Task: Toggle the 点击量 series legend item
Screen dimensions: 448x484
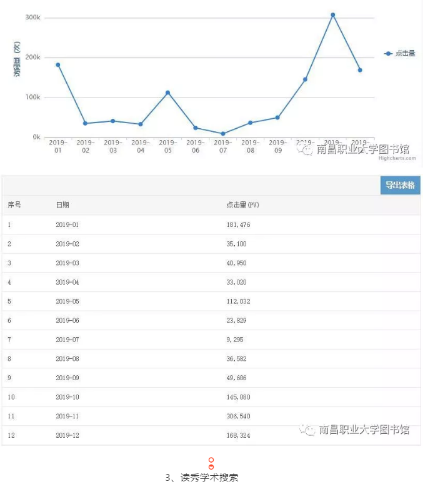Action: pyautogui.click(x=400, y=54)
